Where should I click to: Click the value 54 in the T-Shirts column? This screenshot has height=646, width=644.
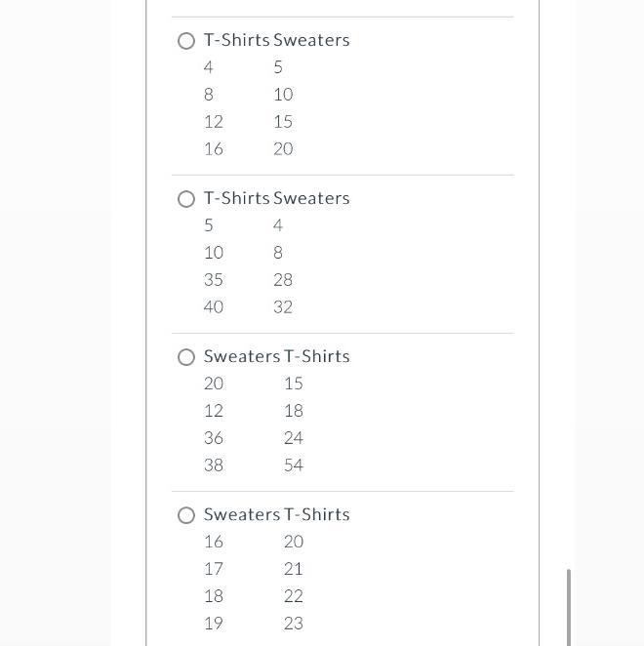pos(294,465)
